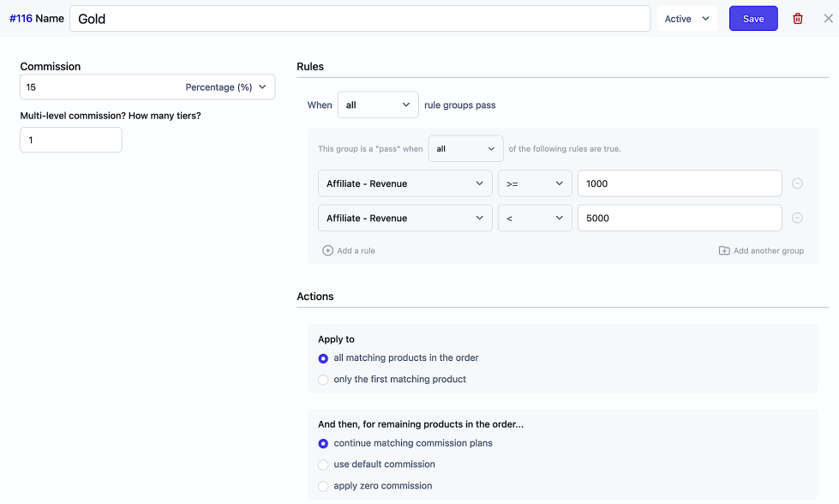The image size is (839, 504).
Task: Click the Add a rule plus icon
Action: pyautogui.click(x=327, y=251)
